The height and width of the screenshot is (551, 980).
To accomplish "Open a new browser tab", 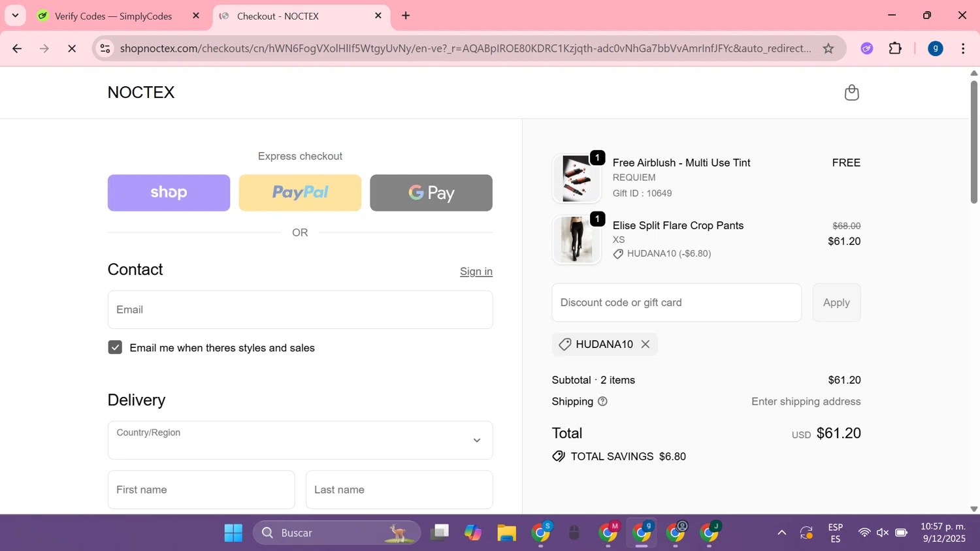I will [x=406, y=16].
